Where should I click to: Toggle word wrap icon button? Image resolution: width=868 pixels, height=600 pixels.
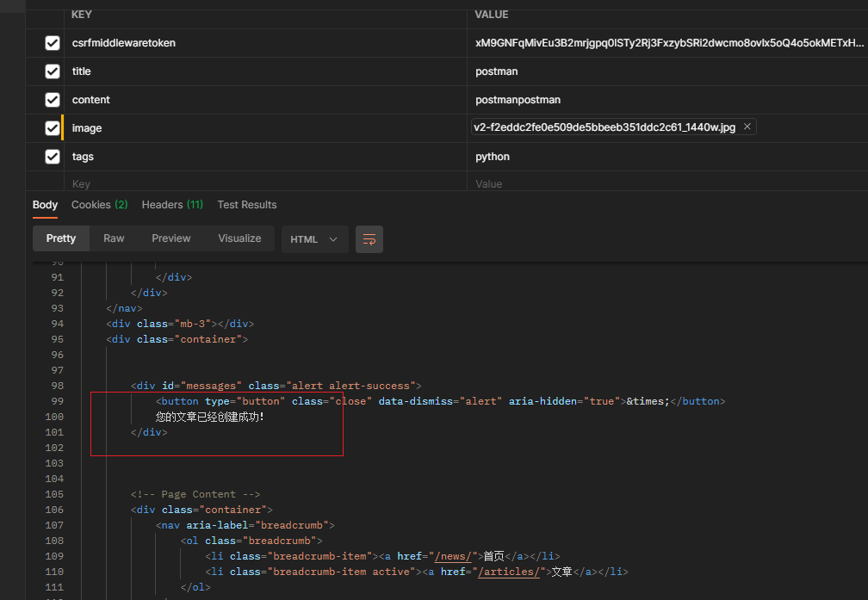coord(369,239)
